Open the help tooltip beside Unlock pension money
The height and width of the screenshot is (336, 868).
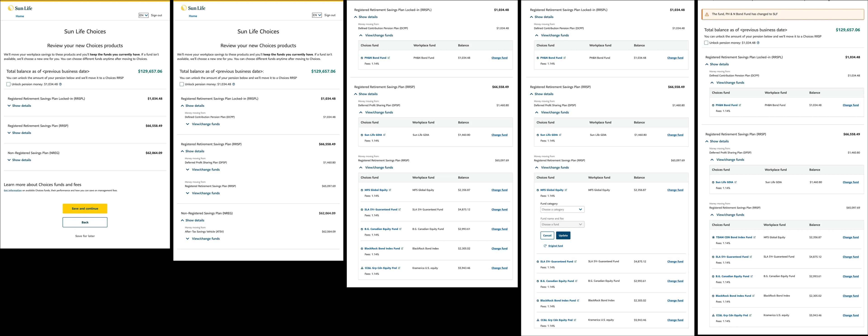pos(60,84)
